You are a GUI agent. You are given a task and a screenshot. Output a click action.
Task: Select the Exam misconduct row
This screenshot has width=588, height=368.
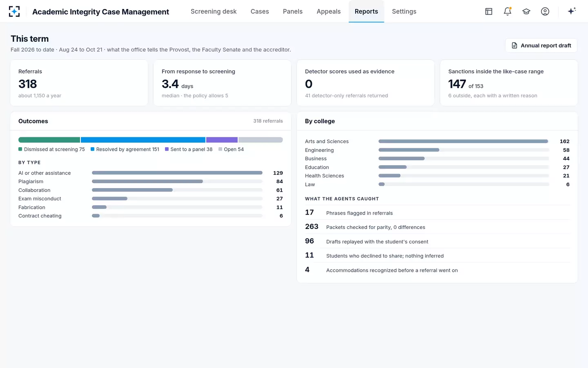pyautogui.click(x=151, y=199)
